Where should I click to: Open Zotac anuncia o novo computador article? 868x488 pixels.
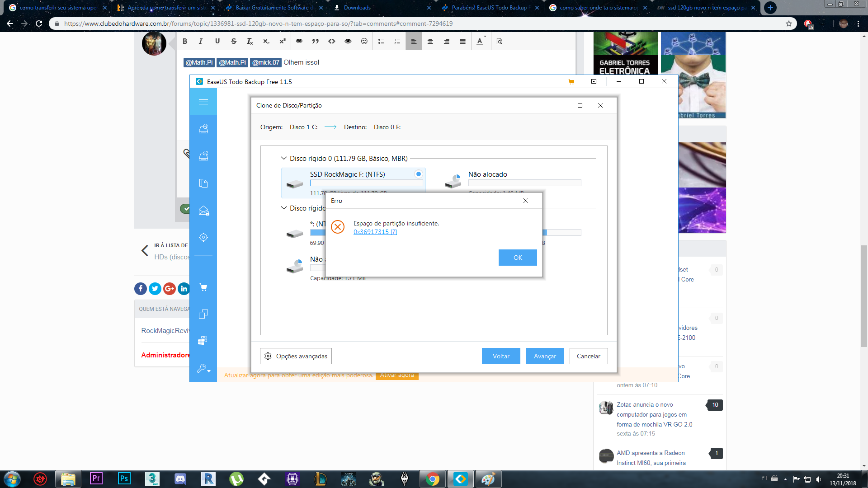click(654, 414)
